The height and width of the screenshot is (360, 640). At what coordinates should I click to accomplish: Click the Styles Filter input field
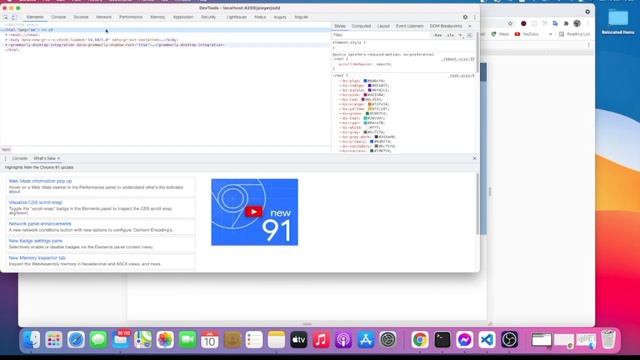(382, 35)
